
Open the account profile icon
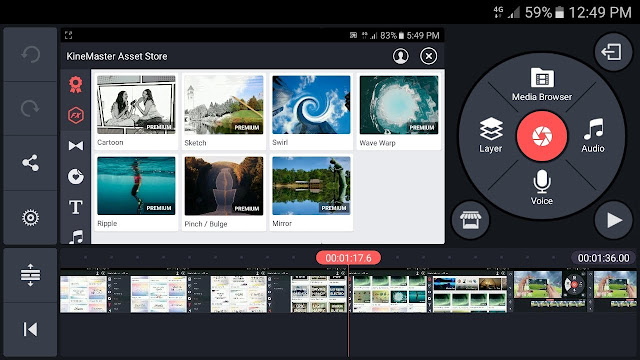click(x=400, y=56)
